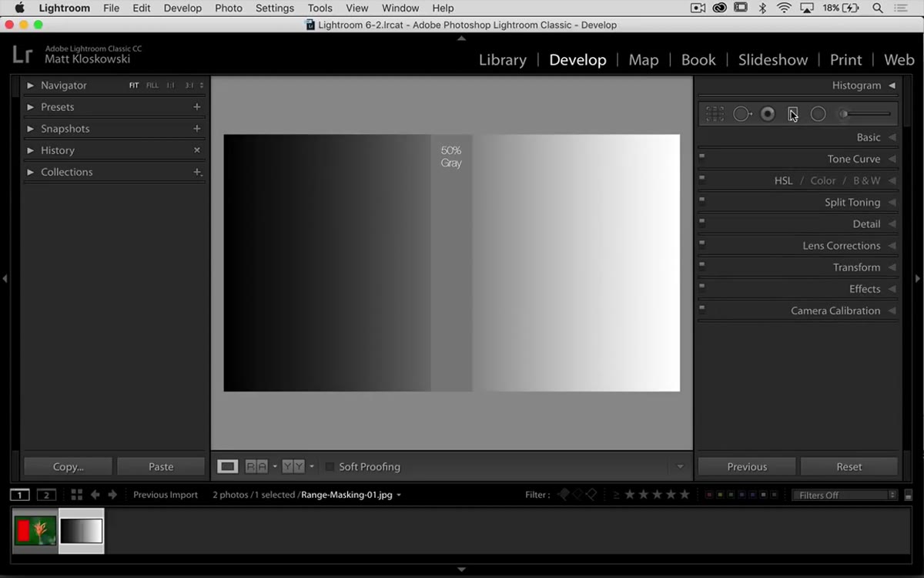Set Navigator zoom to FIT

click(x=134, y=86)
